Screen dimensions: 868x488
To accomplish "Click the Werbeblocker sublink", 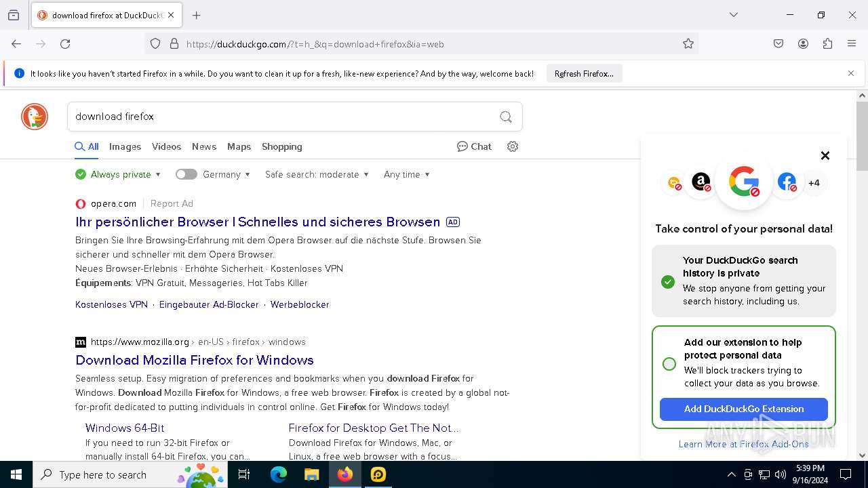I will [300, 304].
